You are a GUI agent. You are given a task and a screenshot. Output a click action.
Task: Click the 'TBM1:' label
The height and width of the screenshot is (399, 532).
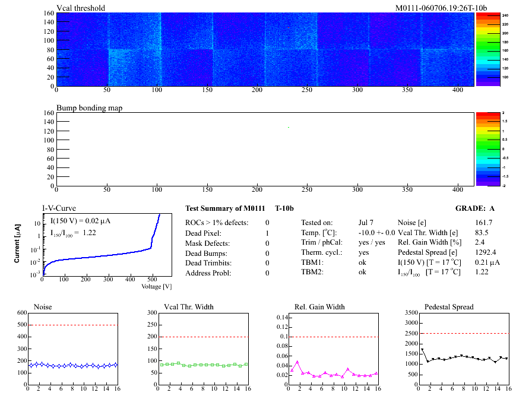pyautogui.click(x=312, y=262)
